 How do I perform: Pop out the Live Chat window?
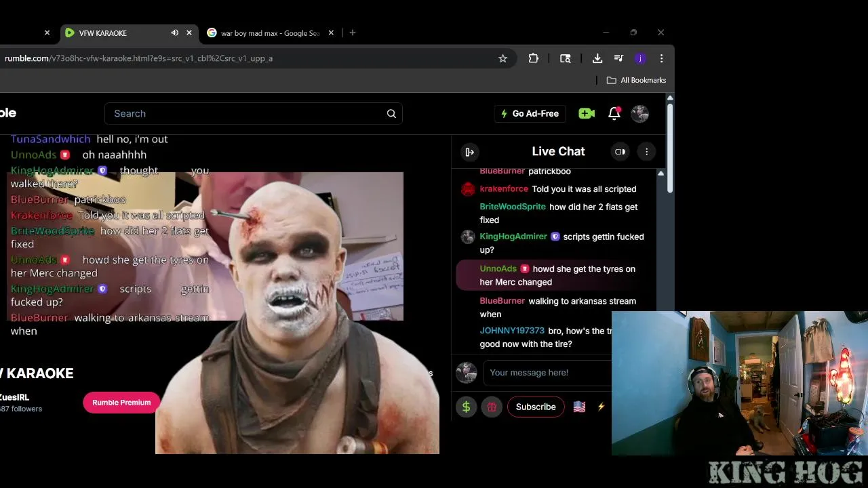620,152
